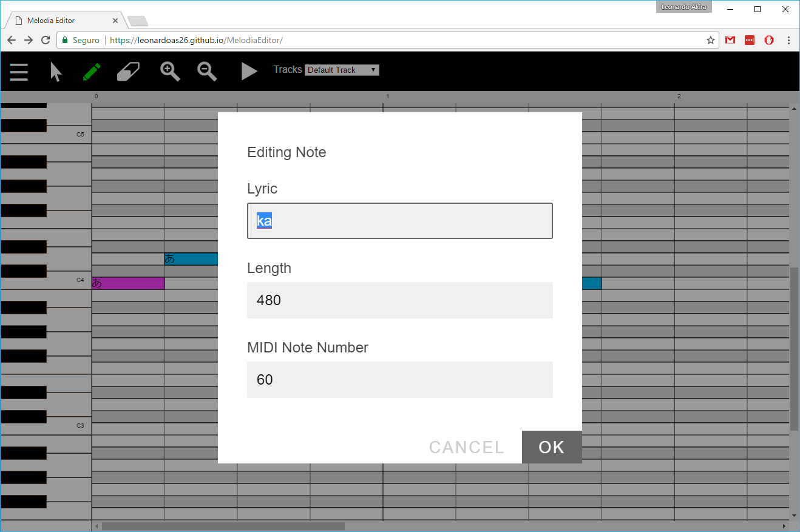
Task: Cancel the Editing Note dialog
Action: (x=467, y=447)
